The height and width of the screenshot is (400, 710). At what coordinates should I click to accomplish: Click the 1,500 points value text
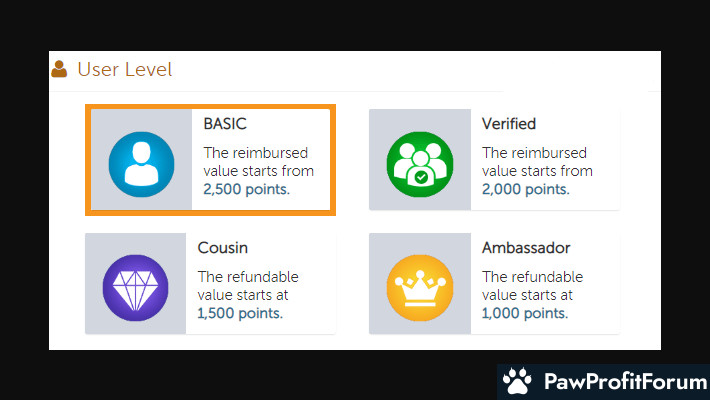[239, 312]
